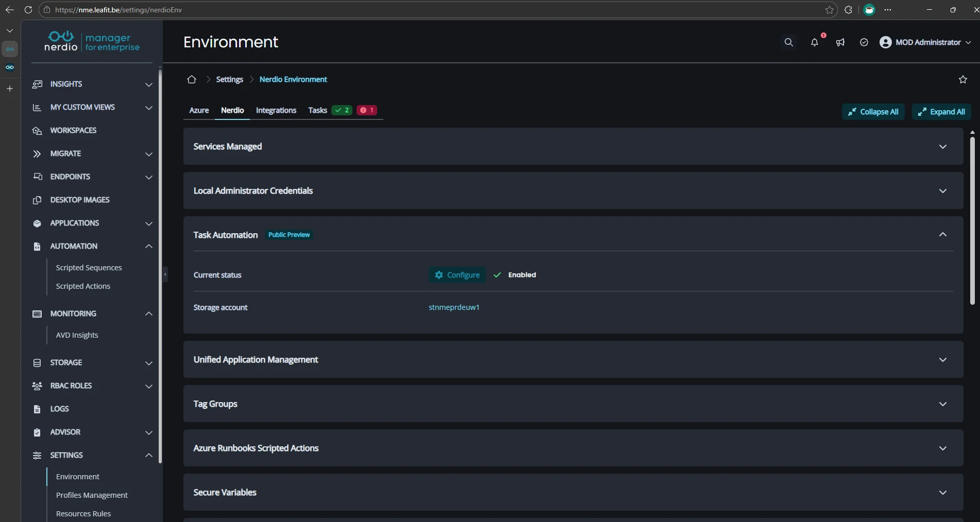Screen dimensions: 980x522
Task: Open Desktop Images from the sidebar
Action: 80,200
